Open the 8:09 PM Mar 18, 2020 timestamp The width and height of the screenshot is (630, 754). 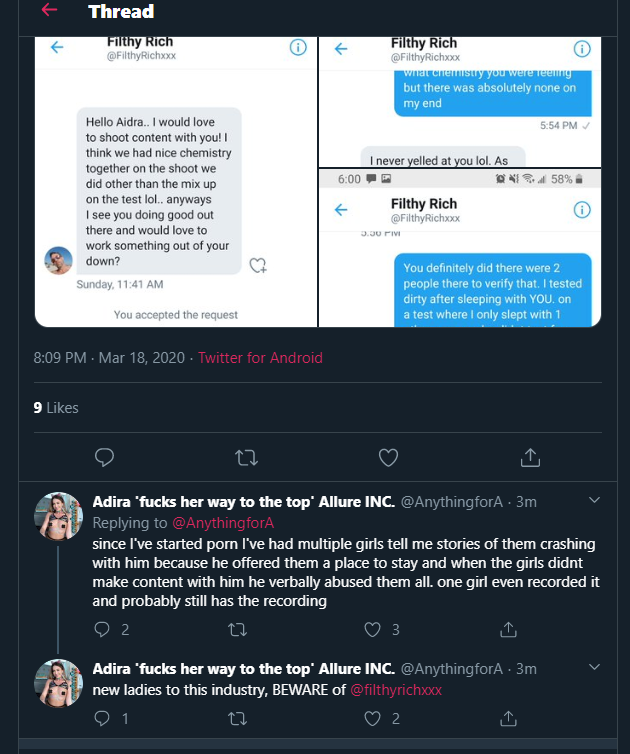tap(110, 357)
